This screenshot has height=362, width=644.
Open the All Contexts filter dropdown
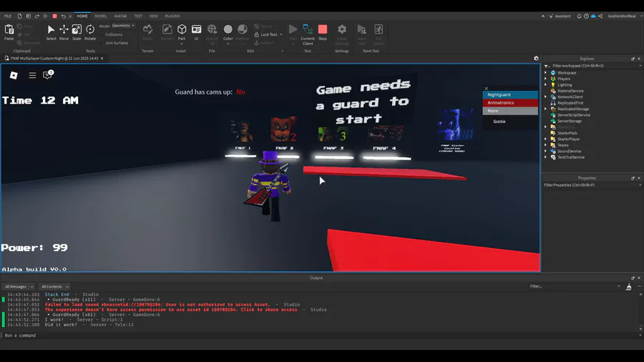(54, 286)
